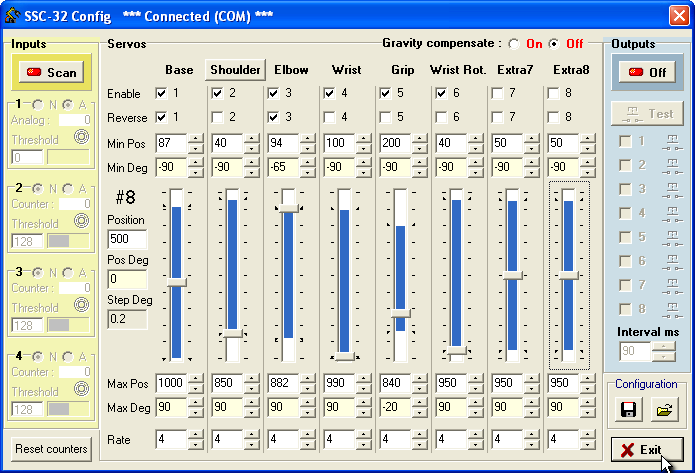
Task: Click the Step Deg field showing 0.2
Action: point(127,319)
